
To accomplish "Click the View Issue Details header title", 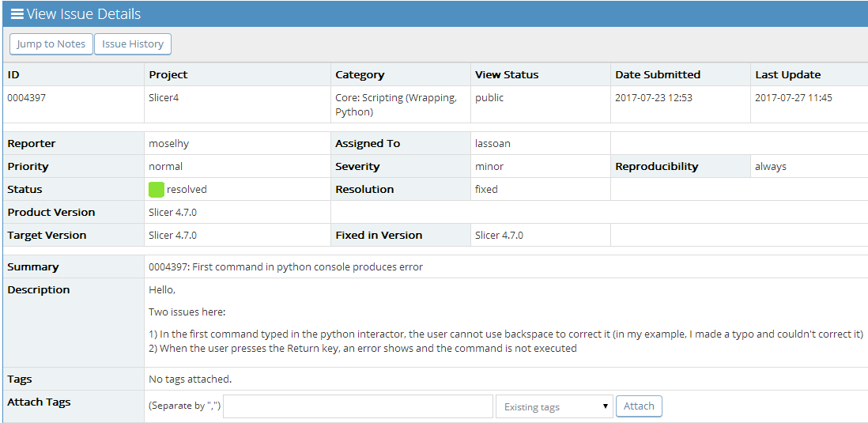I will coord(84,14).
